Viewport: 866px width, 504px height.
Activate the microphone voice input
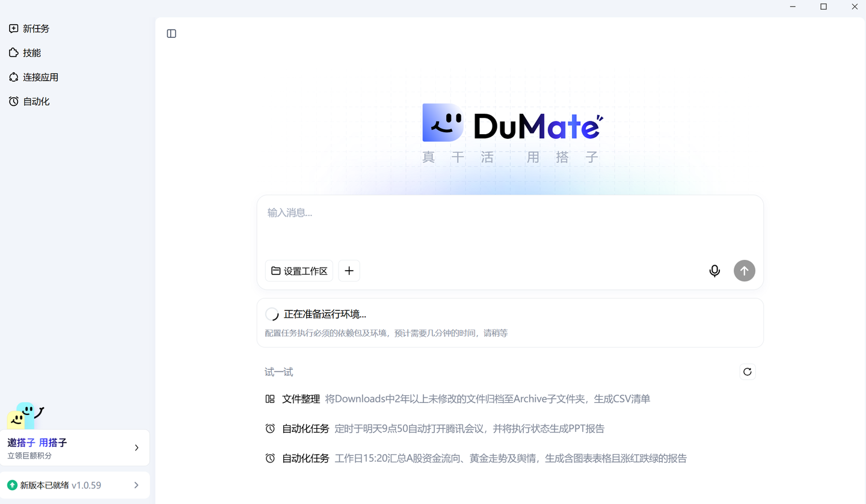(714, 271)
